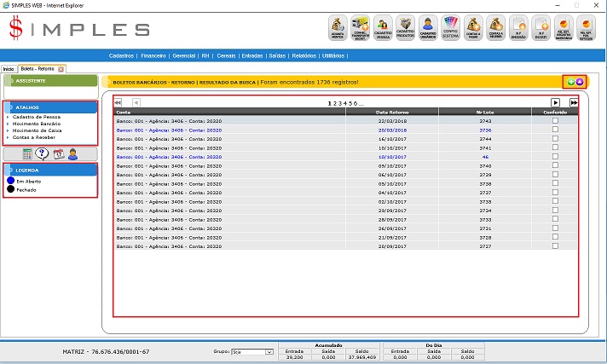Screen dimensions: 607x364
Task: Expand the Atalhos panel header
Action: (x=51, y=107)
